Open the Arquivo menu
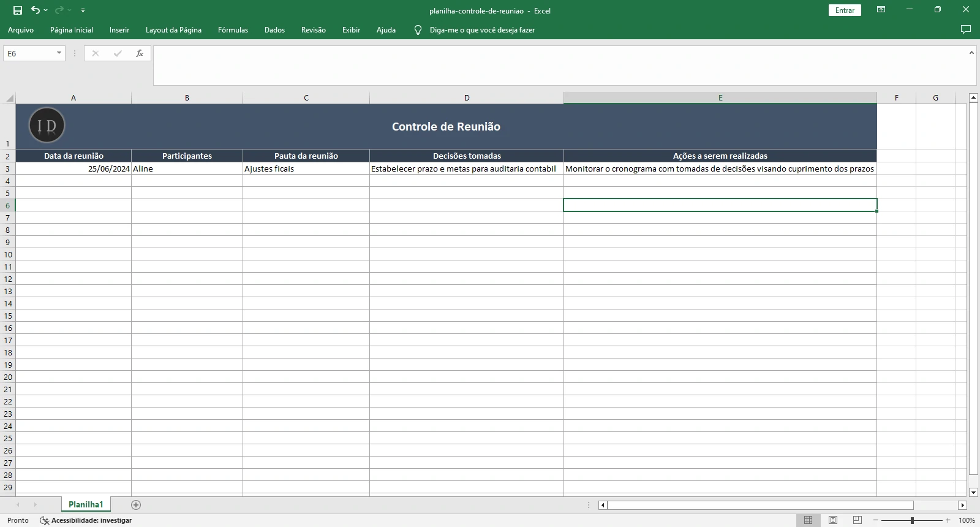 21,29
